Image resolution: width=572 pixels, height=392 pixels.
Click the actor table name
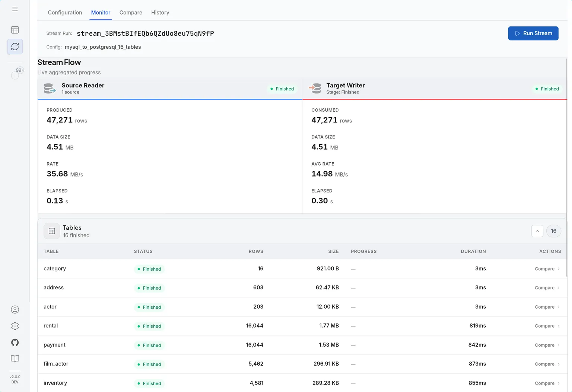50,307
